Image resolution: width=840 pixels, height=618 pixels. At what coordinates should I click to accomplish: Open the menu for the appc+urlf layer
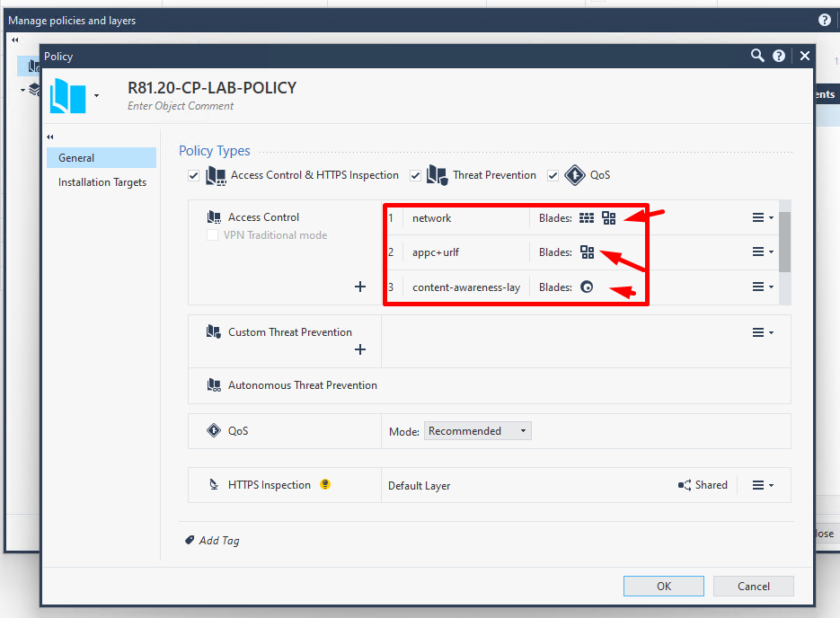(763, 252)
